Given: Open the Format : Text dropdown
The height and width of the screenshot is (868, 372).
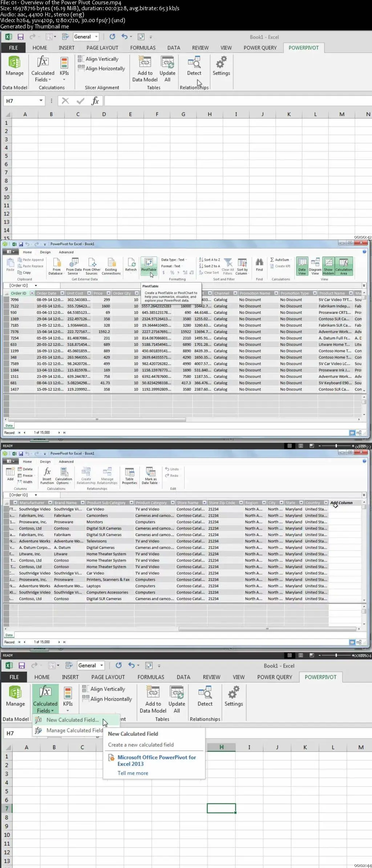Looking at the screenshot, I should (x=172, y=266).
